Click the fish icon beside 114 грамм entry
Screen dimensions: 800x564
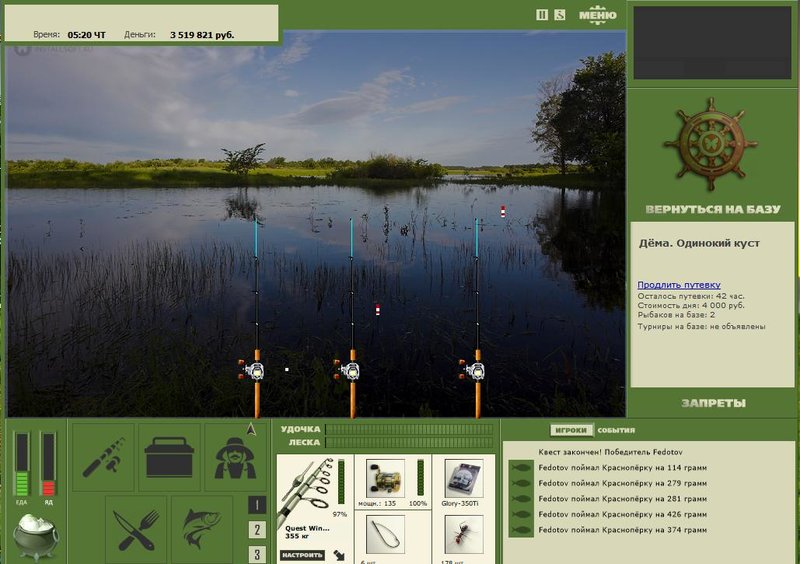pyautogui.click(x=520, y=468)
